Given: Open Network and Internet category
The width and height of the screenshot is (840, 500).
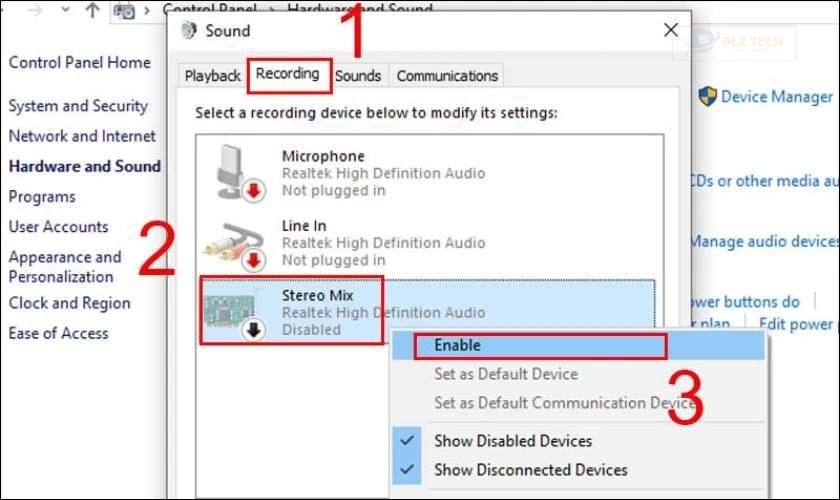Looking at the screenshot, I should coord(82,136).
